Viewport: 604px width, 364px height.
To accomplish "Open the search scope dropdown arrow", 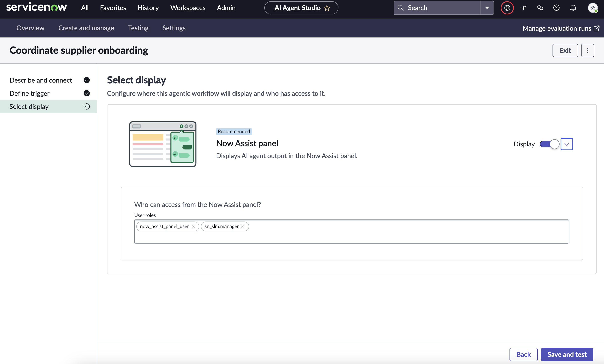I will tap(487, 8).
